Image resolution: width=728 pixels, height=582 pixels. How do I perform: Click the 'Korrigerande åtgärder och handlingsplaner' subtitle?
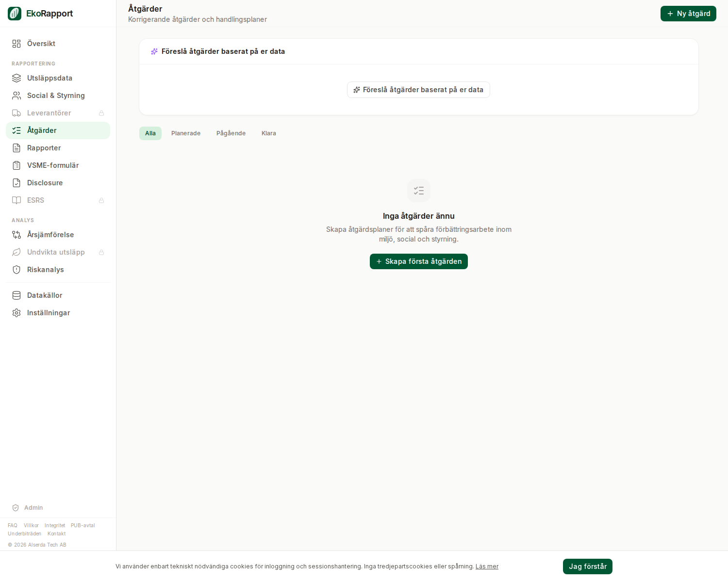tap(198, 19)
